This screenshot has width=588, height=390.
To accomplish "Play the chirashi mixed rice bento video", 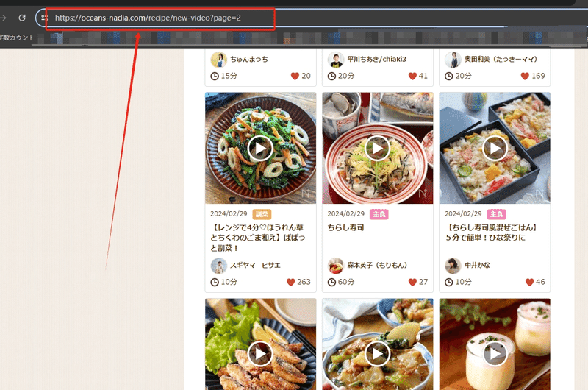I will (x=495, y=149).
